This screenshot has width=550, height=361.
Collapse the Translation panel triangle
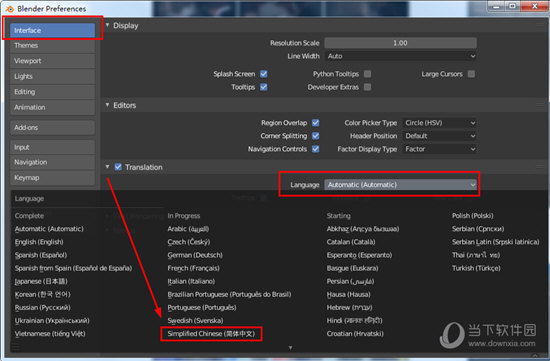[x=107, y=167]
